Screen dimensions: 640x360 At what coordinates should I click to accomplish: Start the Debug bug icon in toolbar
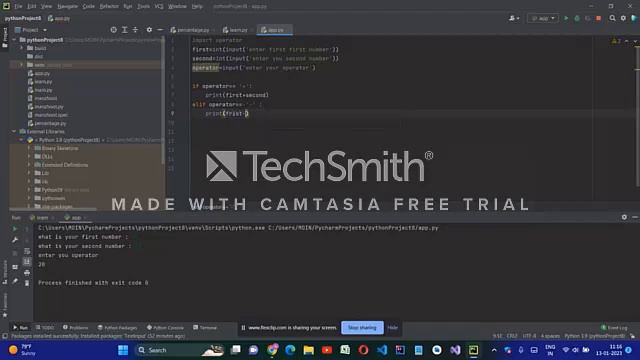(577, 18)
